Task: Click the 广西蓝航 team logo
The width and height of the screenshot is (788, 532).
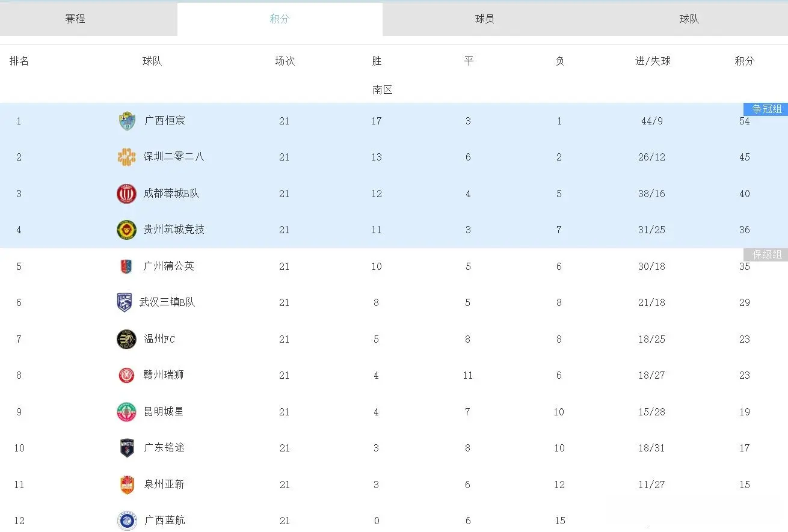Action: pyautogui.click(x=127, y=521)
